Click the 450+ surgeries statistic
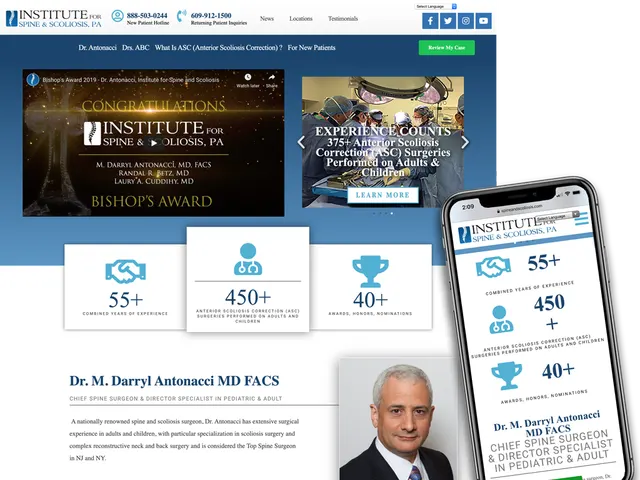Viewport: 640px width, 480px height. click(248, 297)
